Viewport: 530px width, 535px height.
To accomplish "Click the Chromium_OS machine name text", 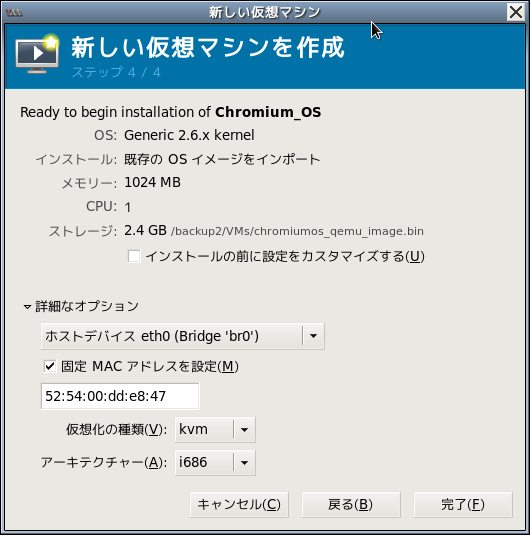I will click(268, 112).
